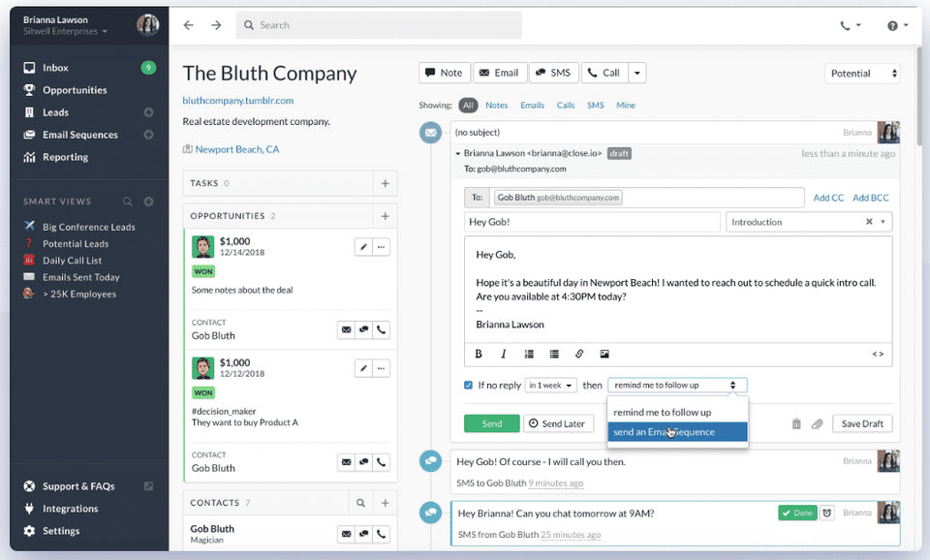Filter activity feed by Emails
The width and height of the screenshot is (930, 560).
pyautogui.click(x=532, y=105)
